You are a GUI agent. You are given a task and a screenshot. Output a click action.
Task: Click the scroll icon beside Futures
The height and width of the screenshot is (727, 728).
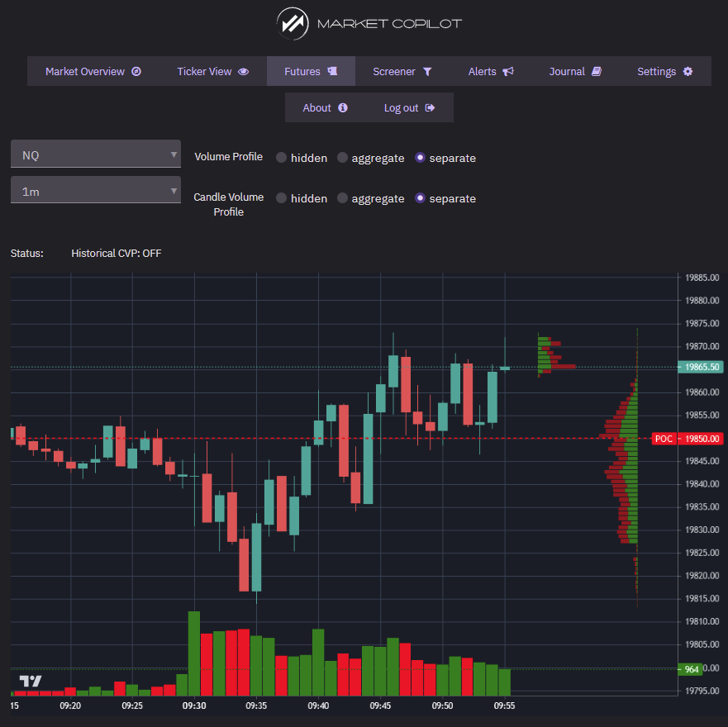pos(332,71)
